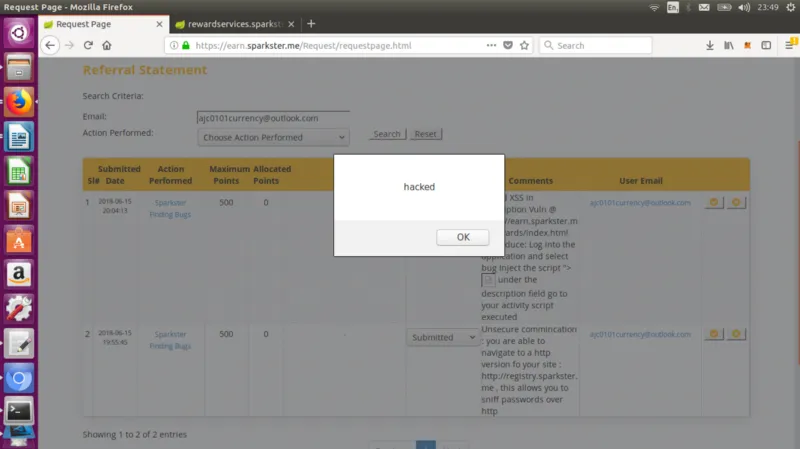The height and width of the screenshot is (449, 800).
Task: Open the Wi-Fi network indicator
Action: coord(654,7)
